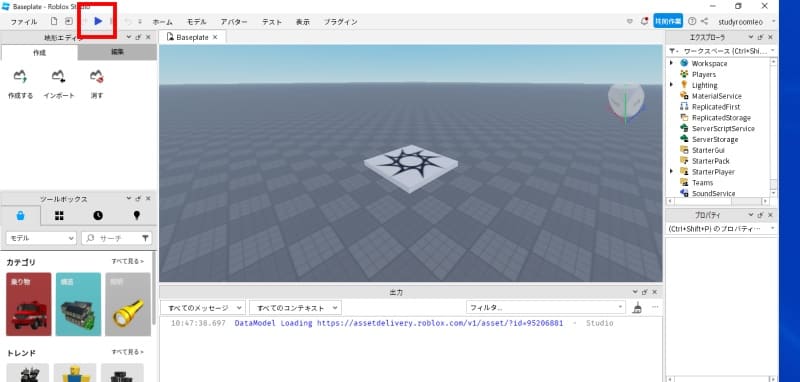Image resolution: width=800 pixels, height=382 pixels.
Task: Click the 共同作業 collaborate button
Action: tap(668, 21)
